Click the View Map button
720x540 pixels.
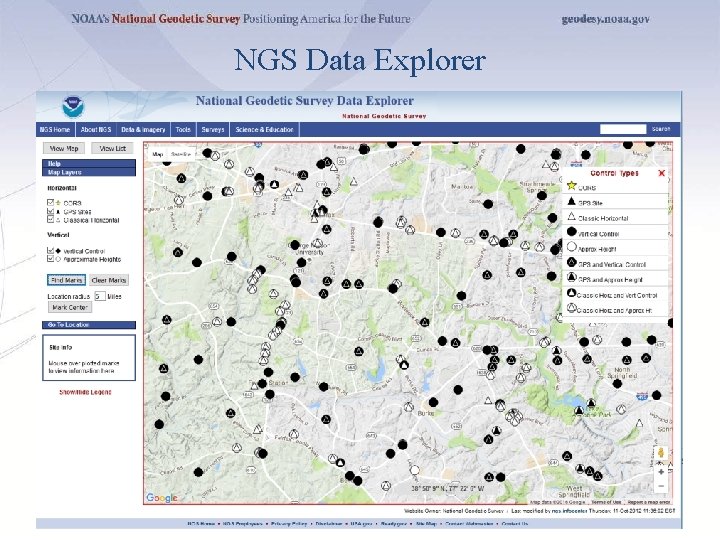[x=64, y=148]
